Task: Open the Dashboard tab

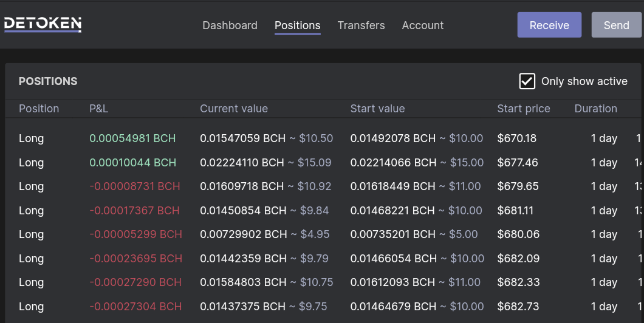Action: pyautogui.click(x=230, y=25)
